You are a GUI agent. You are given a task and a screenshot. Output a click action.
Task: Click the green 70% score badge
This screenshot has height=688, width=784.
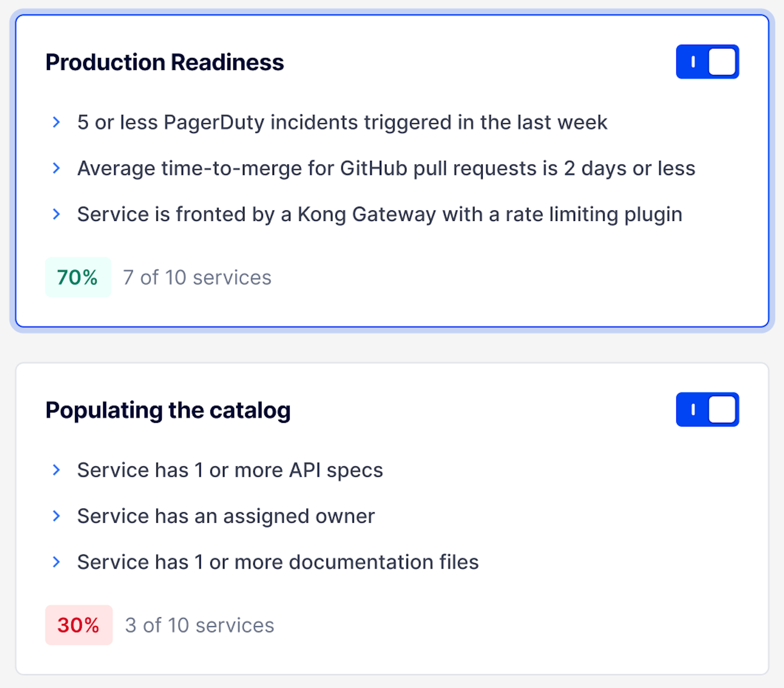click(x=78, y=278)
